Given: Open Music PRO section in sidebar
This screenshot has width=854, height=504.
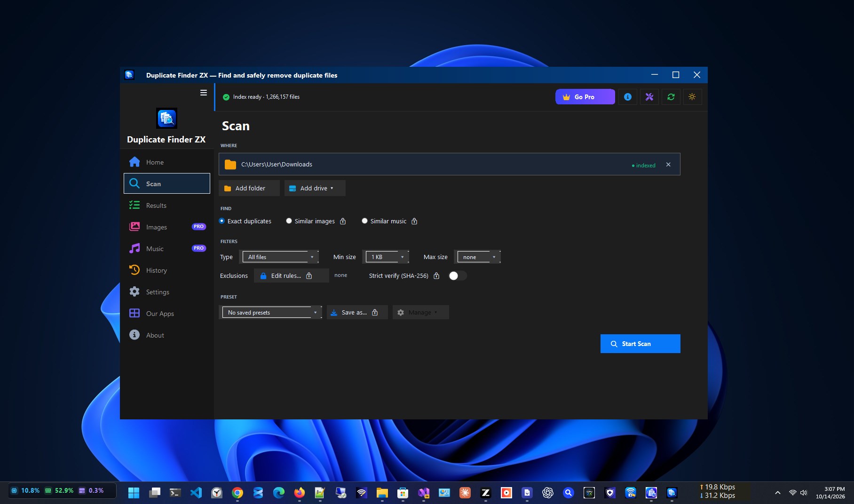Looking at the screenshot, I should (167, 249).
